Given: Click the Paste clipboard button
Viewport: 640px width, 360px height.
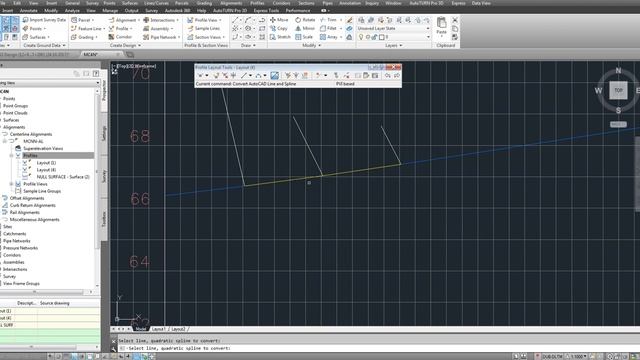Looking at the screenshot, I should click(x=441, y=26).
